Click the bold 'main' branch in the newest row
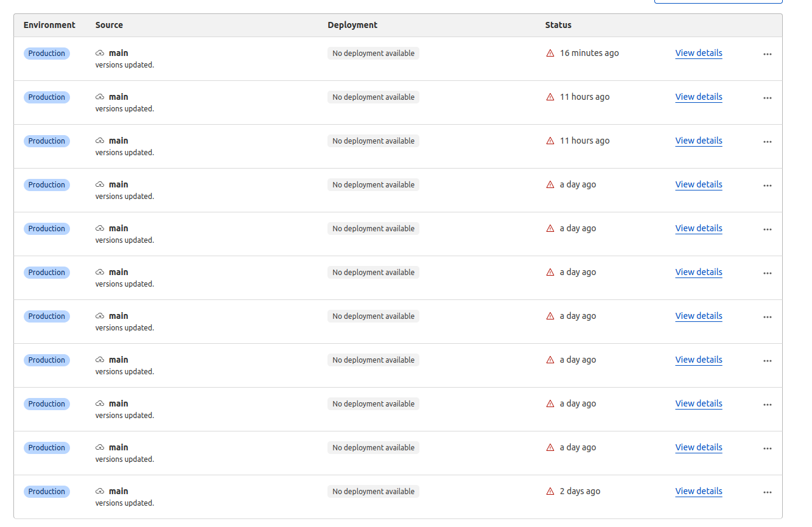This screenshot has width=812, height=527. 119,53
